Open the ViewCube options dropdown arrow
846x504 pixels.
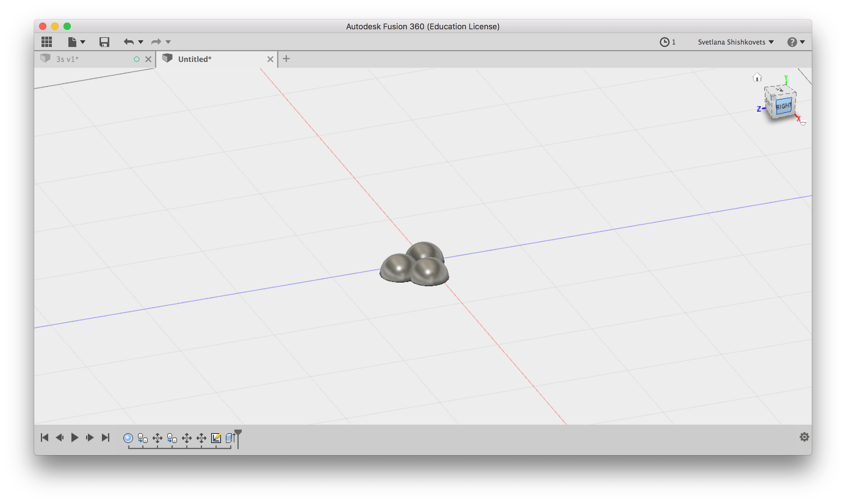click(803, 124)
